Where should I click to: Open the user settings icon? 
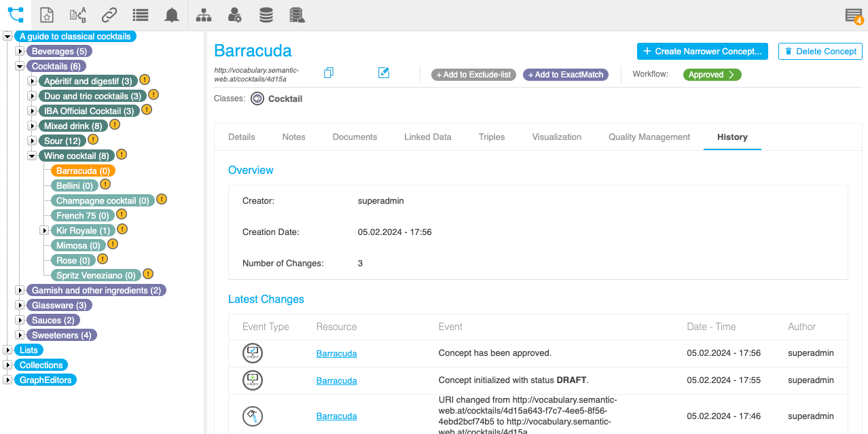point(234,15)
